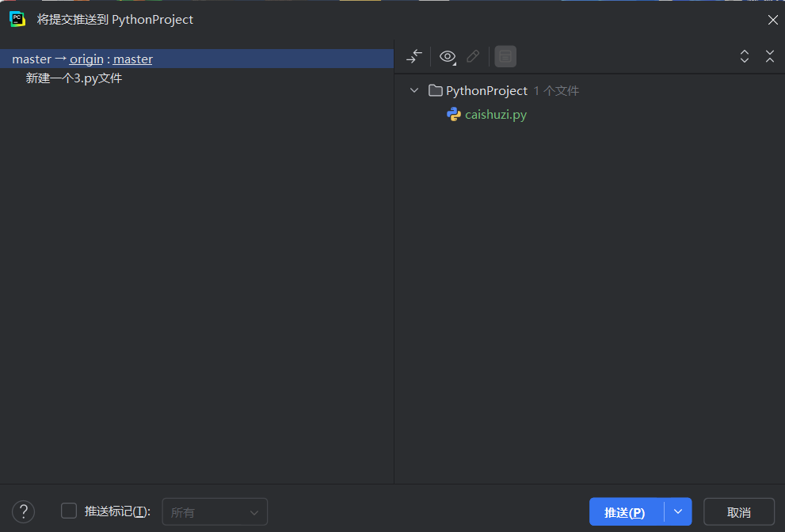Select the PythonProject folder node
Viewport: 785px width, 532px height.
pyautogui.click(x=486, y=90)
